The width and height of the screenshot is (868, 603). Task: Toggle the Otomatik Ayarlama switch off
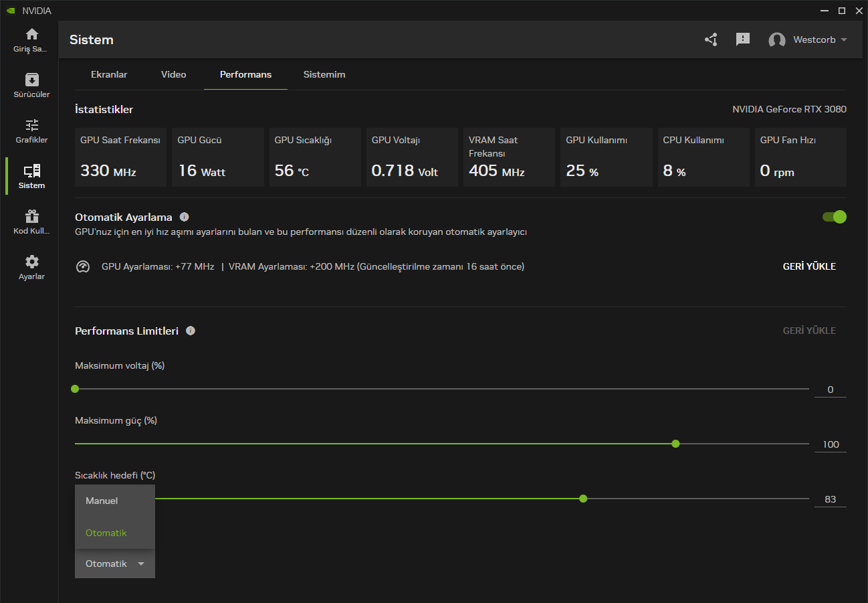[x=834, y=217]
